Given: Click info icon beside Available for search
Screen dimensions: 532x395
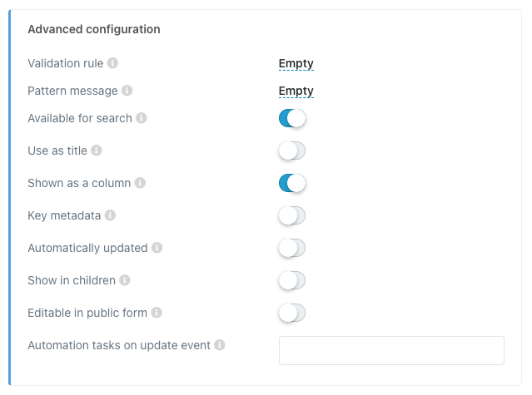Looking at the screenshot, I should (142, 118).
